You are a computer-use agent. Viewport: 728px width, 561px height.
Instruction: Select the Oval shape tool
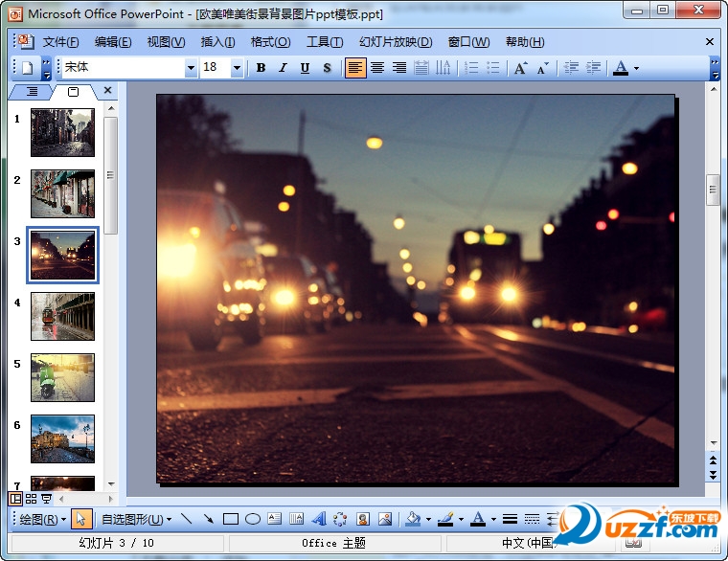tap(252, 519)
